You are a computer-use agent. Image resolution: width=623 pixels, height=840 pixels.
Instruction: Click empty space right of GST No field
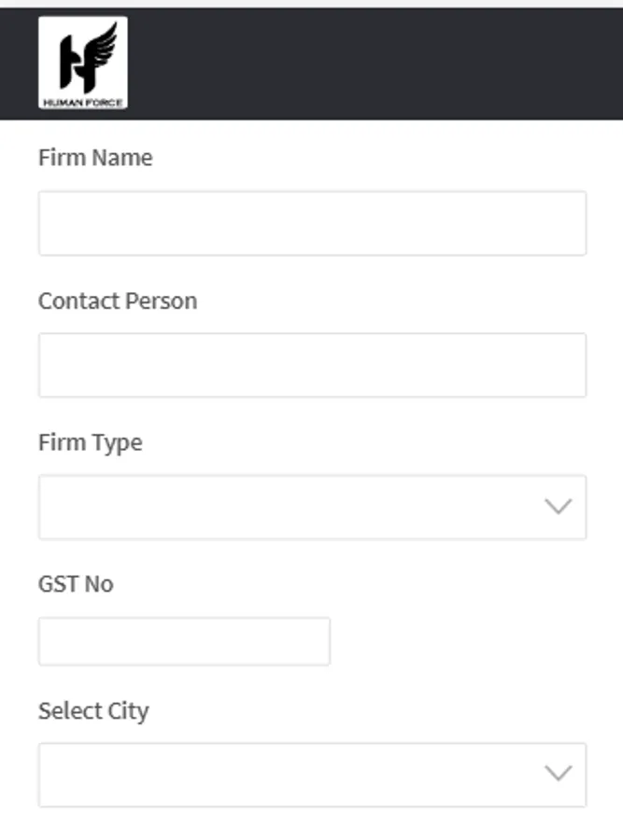tap(467, 641)
